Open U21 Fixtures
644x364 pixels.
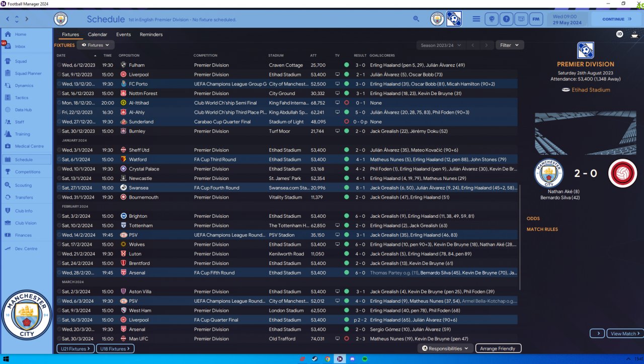(75, 348)
